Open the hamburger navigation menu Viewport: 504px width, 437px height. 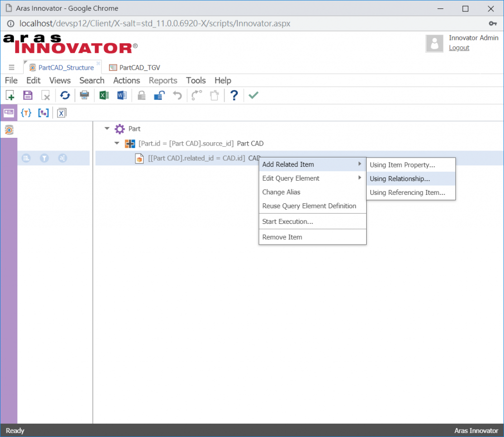12,67
